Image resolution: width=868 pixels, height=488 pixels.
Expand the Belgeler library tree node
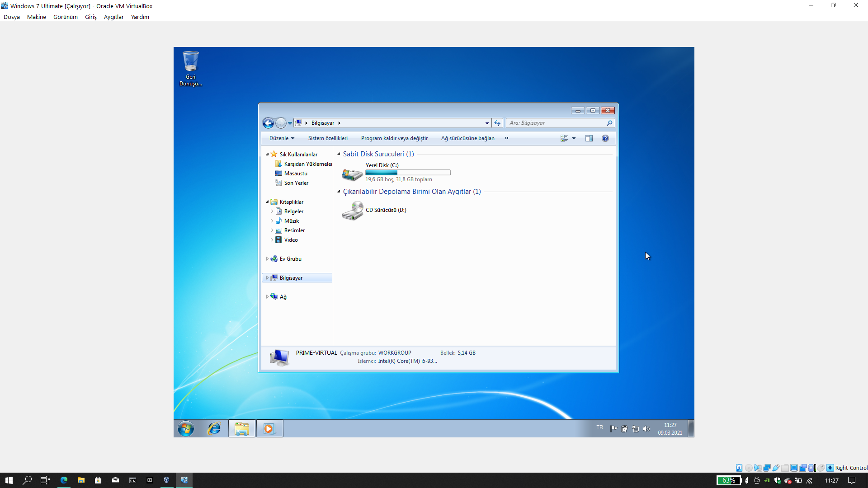click(272, 211)
